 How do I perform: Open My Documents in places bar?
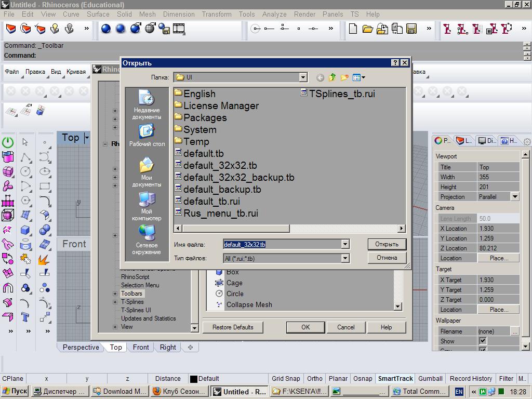click(147, 172)
